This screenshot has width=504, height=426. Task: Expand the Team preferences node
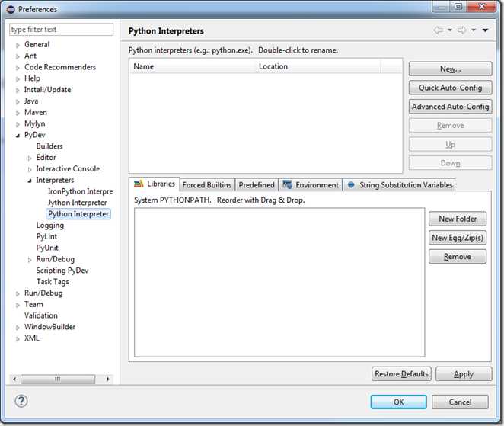click(18, 305)
